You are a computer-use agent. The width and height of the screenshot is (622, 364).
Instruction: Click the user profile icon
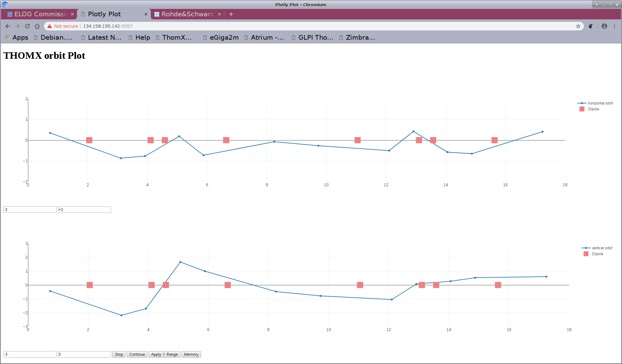coord(604,26)
